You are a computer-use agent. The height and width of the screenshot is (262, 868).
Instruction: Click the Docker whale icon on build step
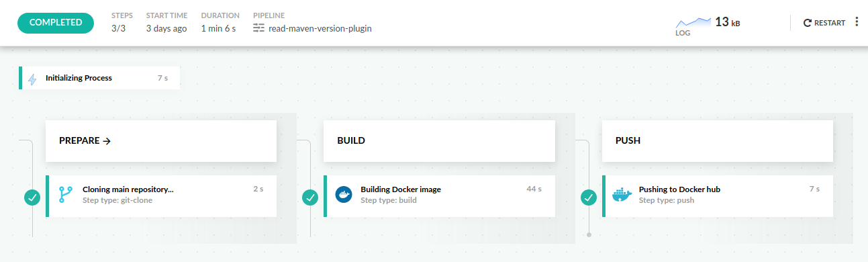tap(343, 195)
